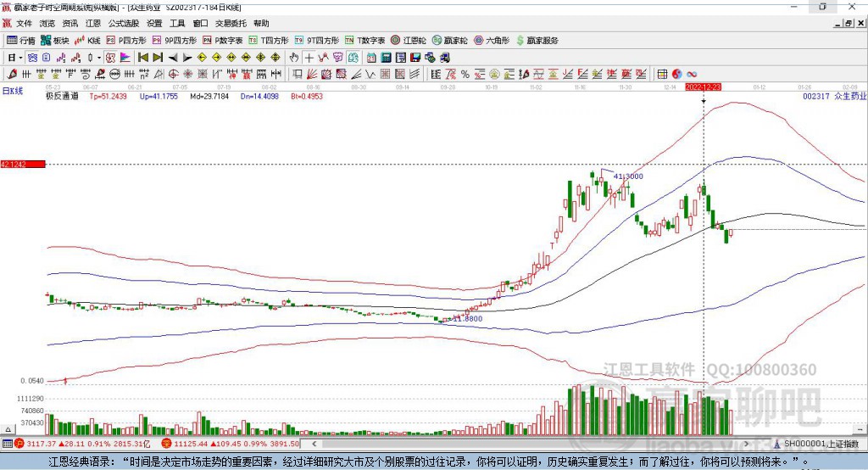Click the 002317 众生药业 stock label
This screenshot has height=470, width=868.
[x=834, y=96]
